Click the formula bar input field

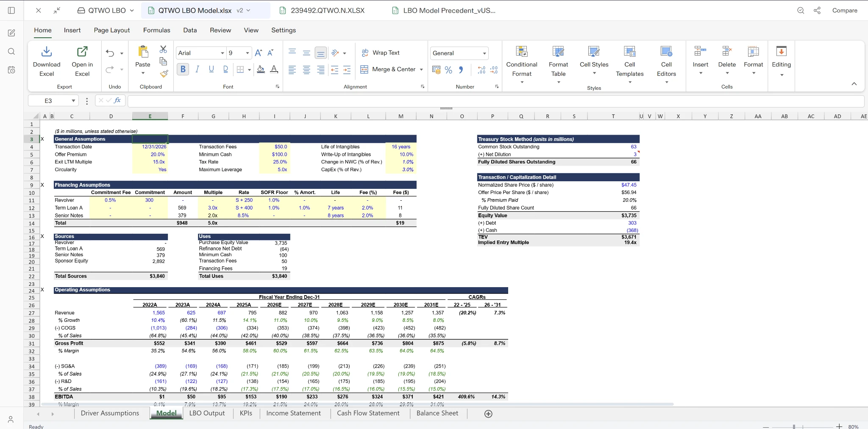pos(496,101)
